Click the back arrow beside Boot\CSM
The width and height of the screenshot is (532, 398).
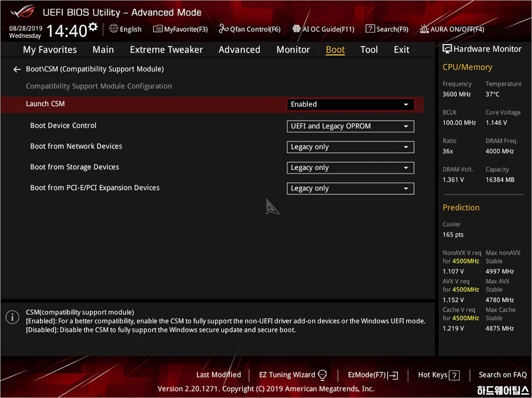click(x=17, y=70)
